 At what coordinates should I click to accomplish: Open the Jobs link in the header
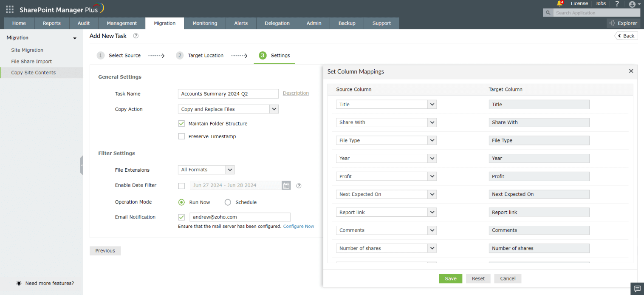click(x=601, y=3)
